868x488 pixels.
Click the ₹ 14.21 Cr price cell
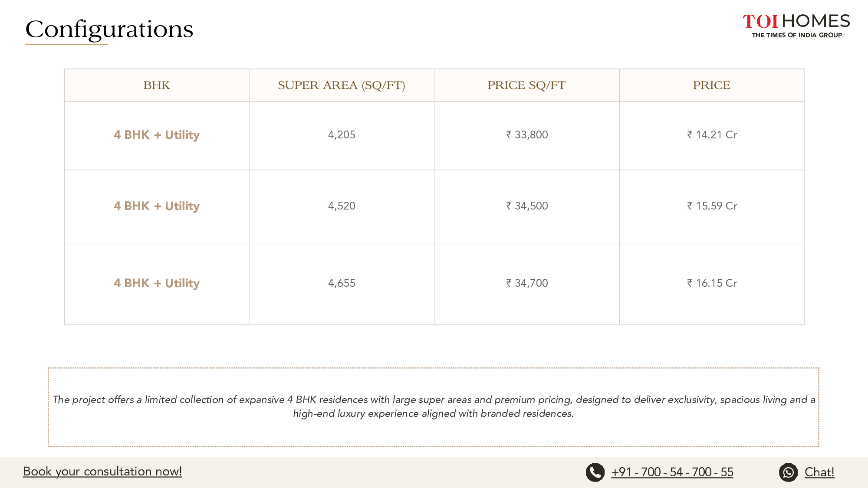coord(712,135)
